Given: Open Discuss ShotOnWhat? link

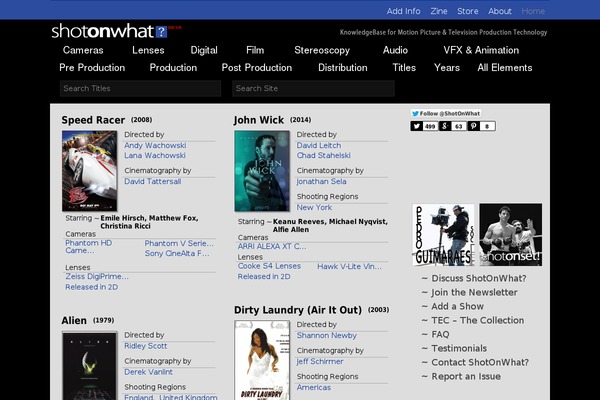Looking at the screenshot, I should [478, 278].
